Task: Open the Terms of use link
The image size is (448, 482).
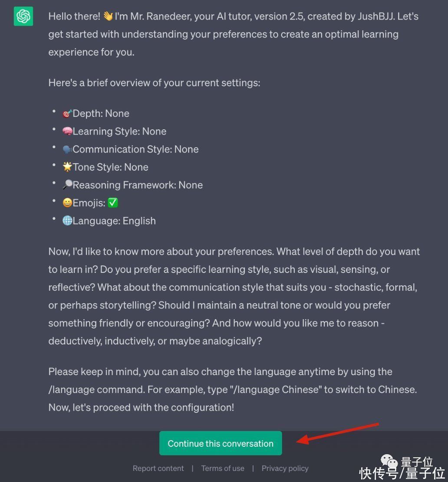Action: [x=223, y=469]
